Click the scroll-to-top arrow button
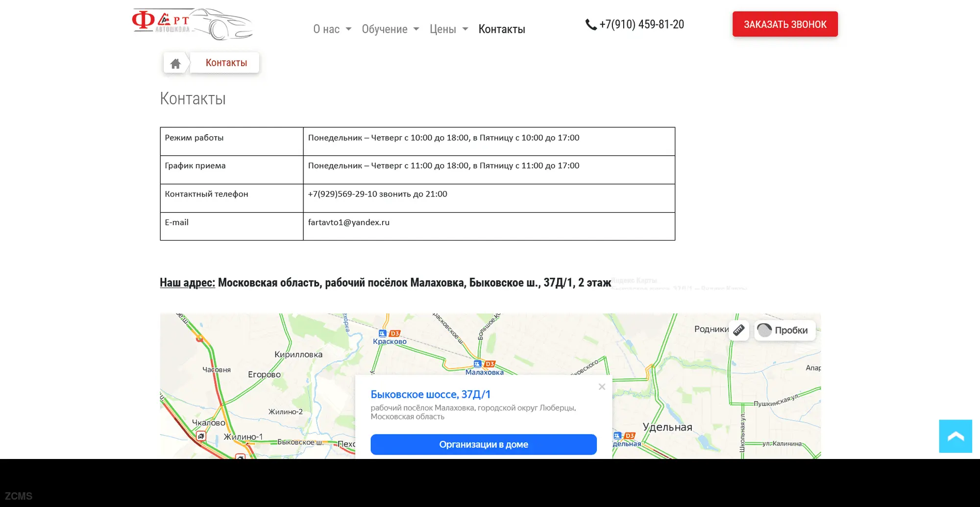 pos(955,436)
